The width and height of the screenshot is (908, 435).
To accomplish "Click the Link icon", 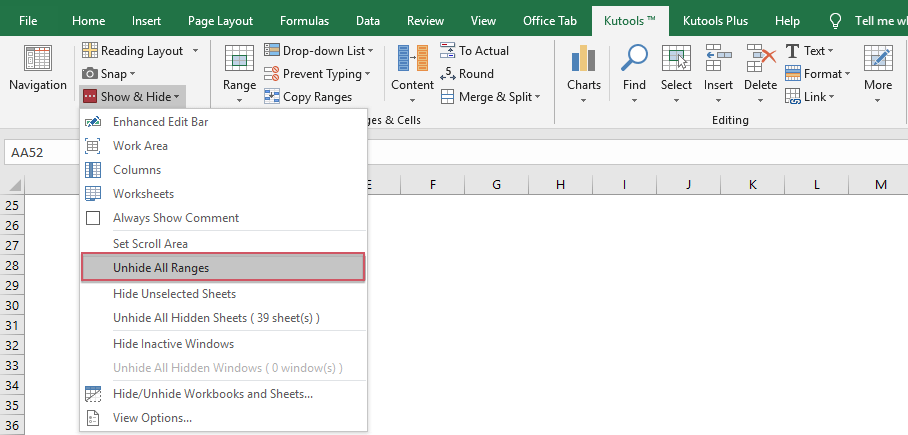I will [793, 97].
